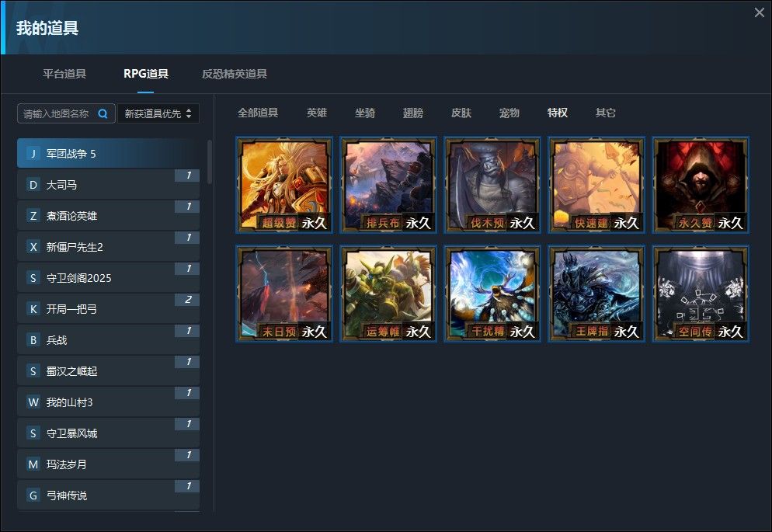Image resolution: width=772 pixels, height=532 pixels.
Task: Click the B letter icon for 兵战
Action: coord(33,339)
